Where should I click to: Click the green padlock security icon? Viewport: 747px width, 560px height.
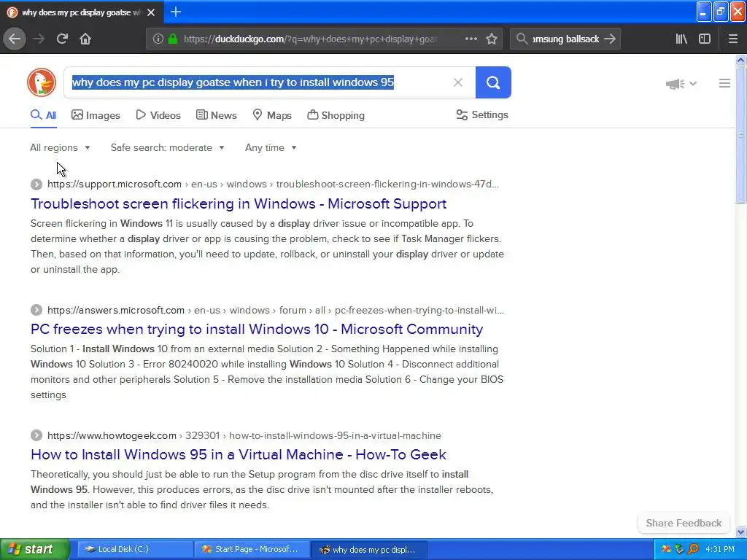tap(173, 39)
